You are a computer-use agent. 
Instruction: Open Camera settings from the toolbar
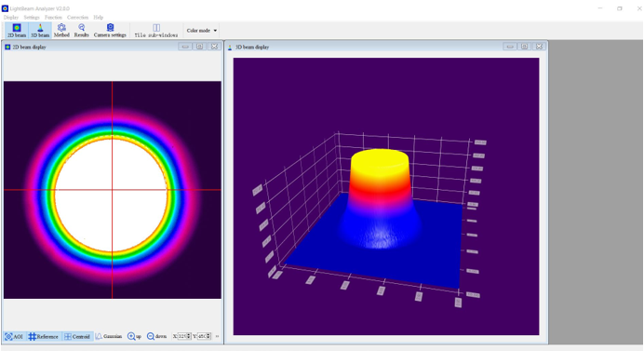(x=110, y=31)
